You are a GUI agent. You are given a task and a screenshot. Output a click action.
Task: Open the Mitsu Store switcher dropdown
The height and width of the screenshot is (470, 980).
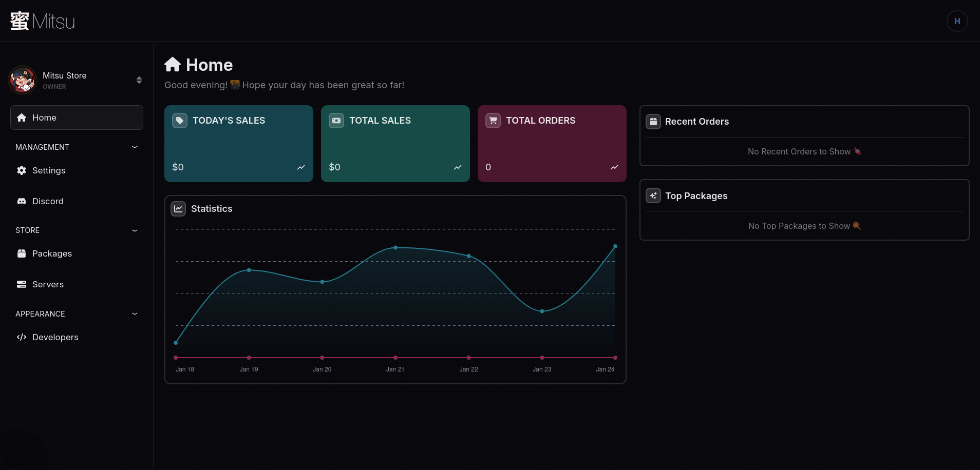[x=139, y=80]
